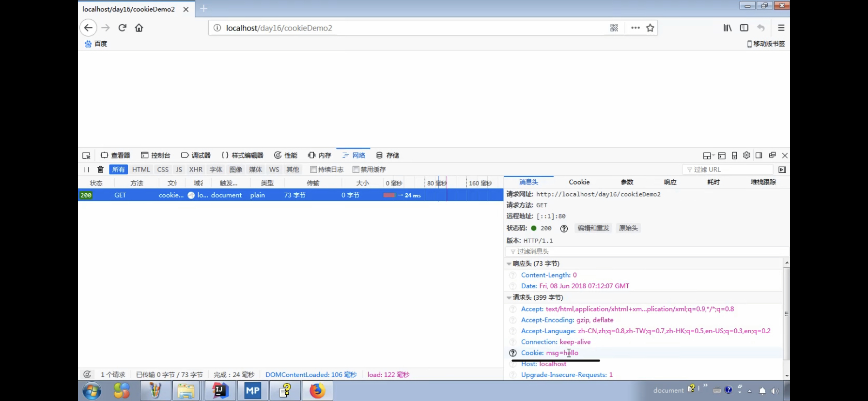Image resolution: width=868 pixels, height=401 pixels.
Task: Close the cookieDemo2 browser tab
Action: 186,9
